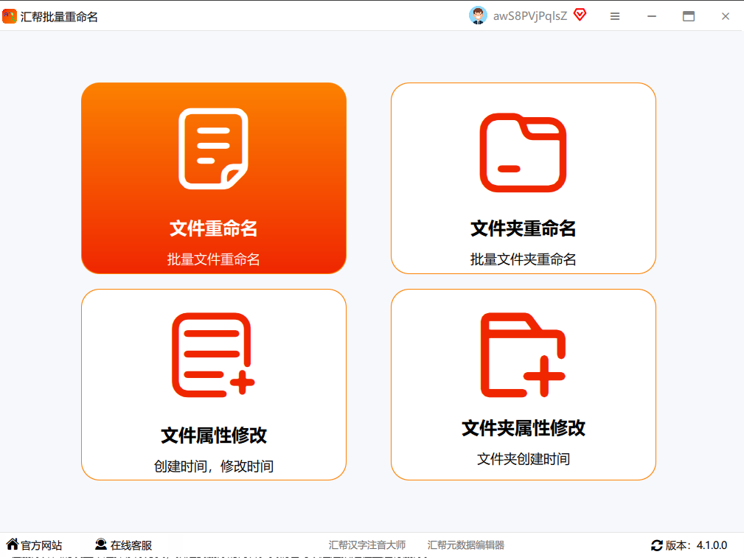Click the document-plus icon in 文件属性修改

pyautogui.click(x=213, y=354)
